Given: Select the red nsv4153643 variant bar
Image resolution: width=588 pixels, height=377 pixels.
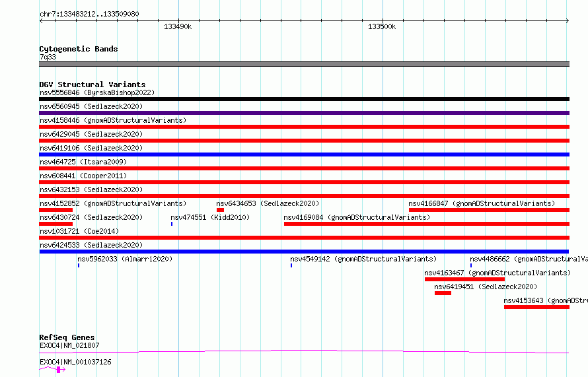Looking at the screenshot, I should (x=536, y=307).
